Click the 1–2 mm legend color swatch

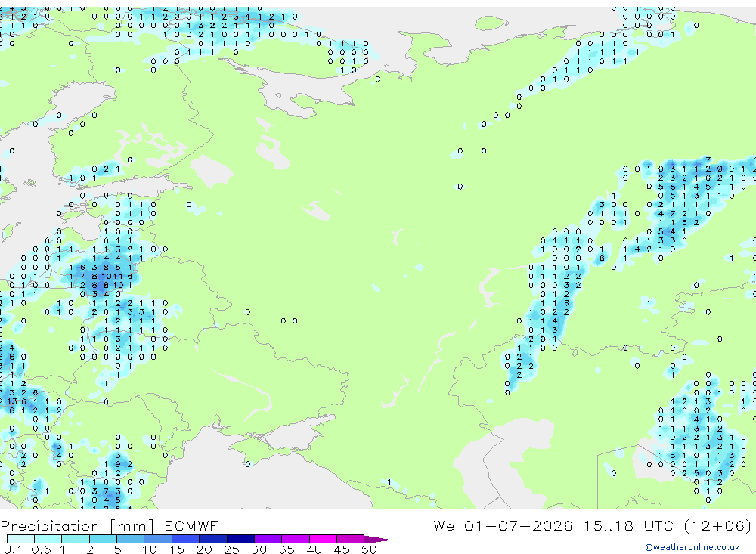(75, 539)
